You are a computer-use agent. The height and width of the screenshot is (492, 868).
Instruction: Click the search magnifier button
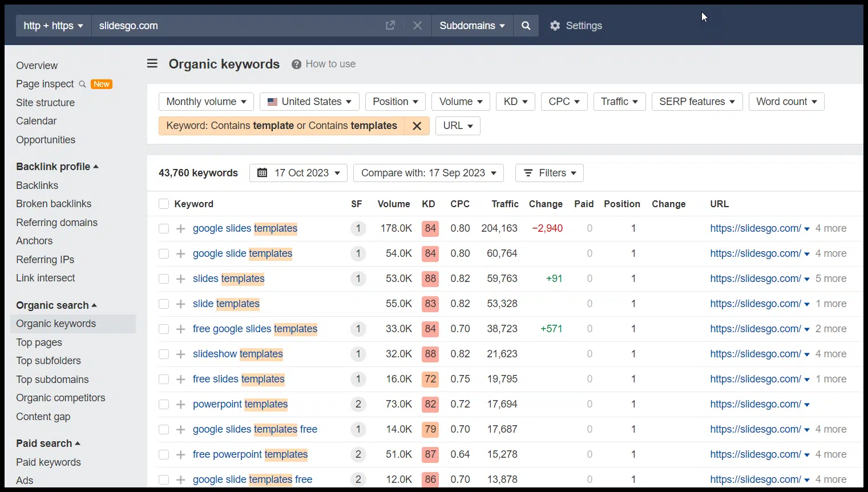pos(526,26)
